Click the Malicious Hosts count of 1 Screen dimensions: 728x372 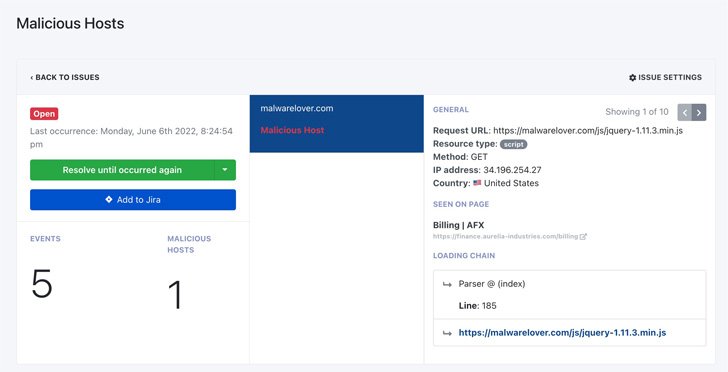176,294
